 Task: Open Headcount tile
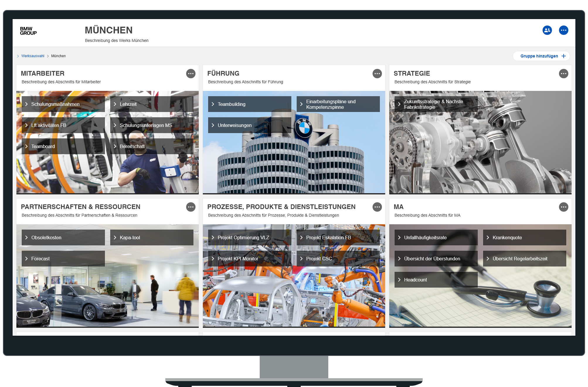[436, 280]
